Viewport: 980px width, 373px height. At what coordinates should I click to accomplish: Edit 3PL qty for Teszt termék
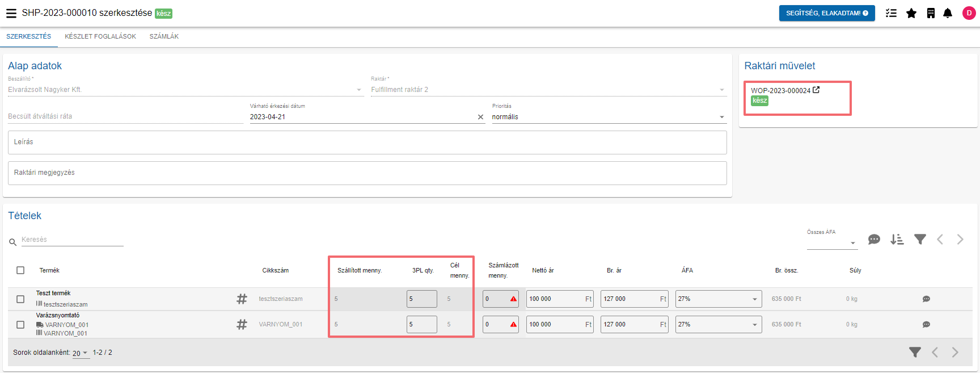422,299
